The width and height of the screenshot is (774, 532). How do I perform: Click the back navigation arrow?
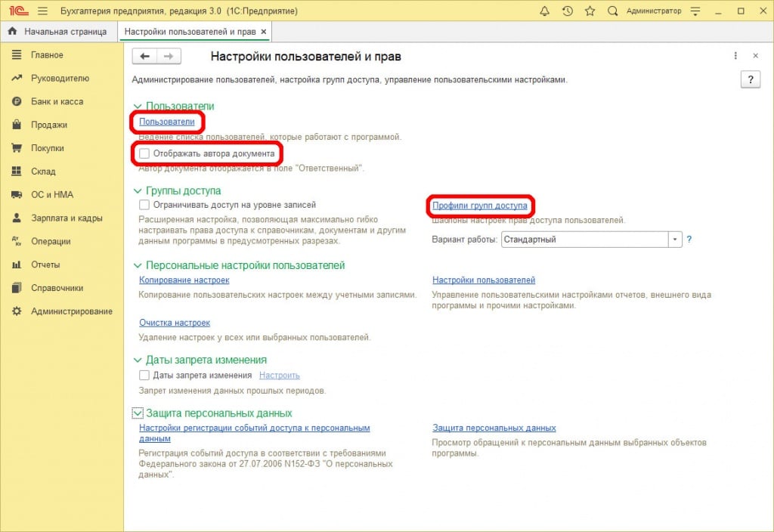coord(144,57)
